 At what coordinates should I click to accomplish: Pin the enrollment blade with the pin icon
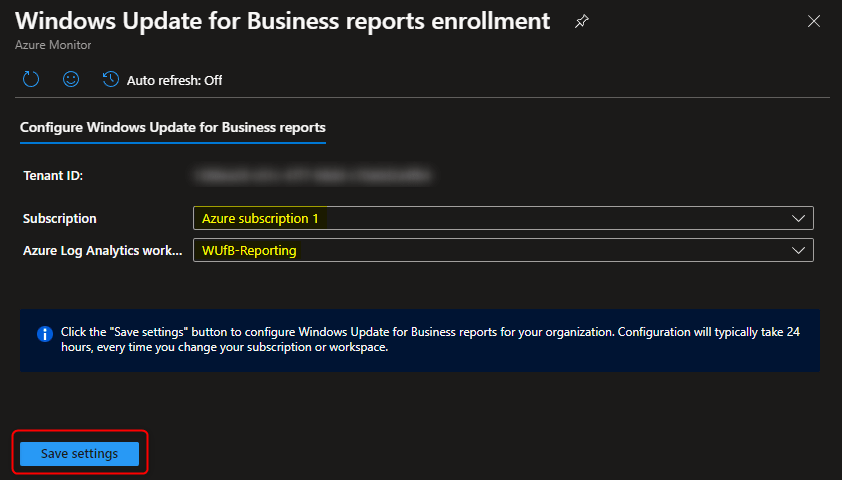582,21
